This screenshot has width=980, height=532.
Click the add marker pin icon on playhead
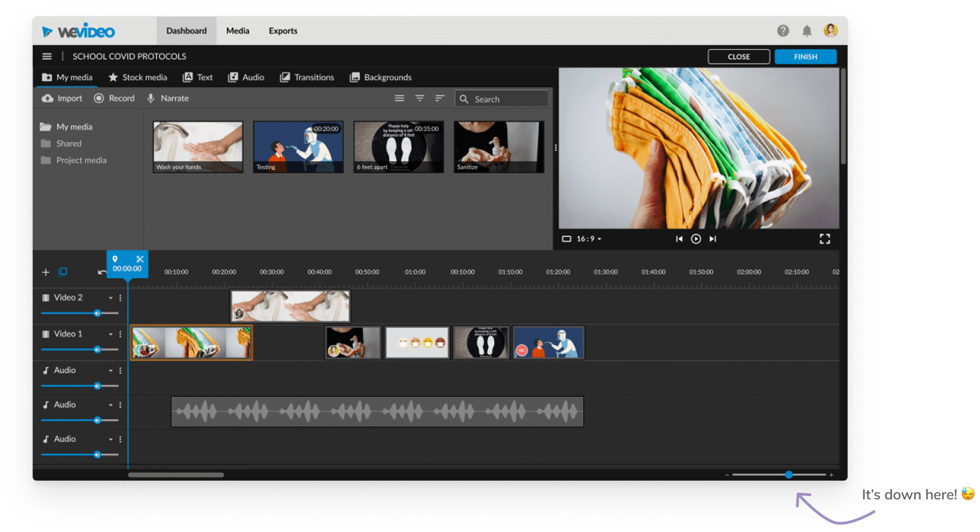[115, 259]
